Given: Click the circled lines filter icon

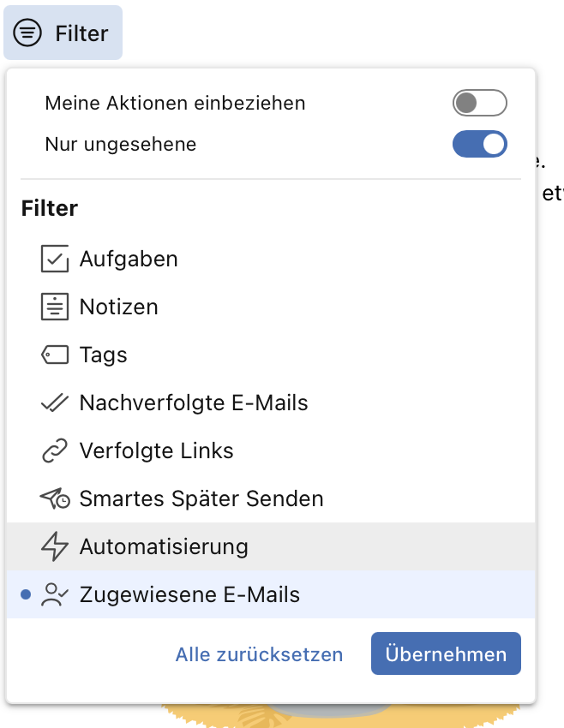Looking at the screenshot, I should [27, 33].
